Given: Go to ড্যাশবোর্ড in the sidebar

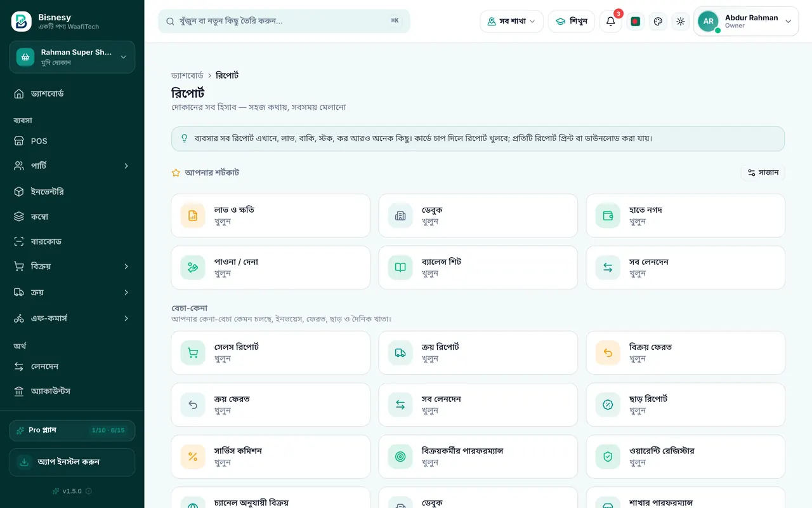Looking at the screenshot, I should [72, 94].
